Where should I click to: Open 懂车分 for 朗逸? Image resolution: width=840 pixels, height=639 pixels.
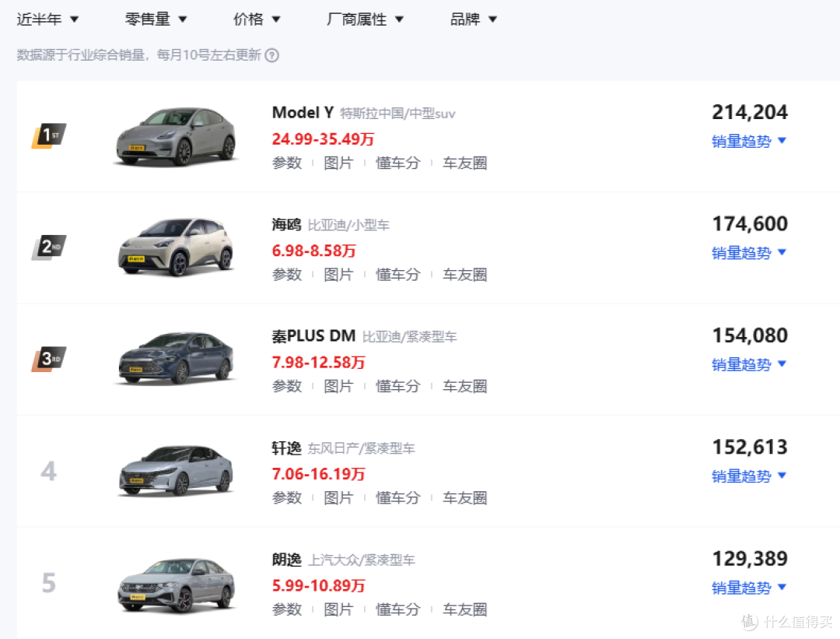[x=398, y=609]
